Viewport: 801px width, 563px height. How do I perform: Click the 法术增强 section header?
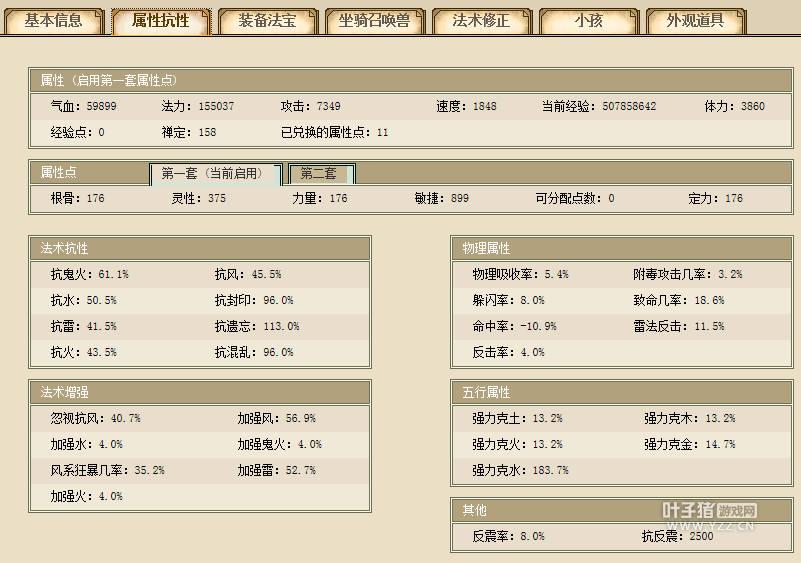200,392
